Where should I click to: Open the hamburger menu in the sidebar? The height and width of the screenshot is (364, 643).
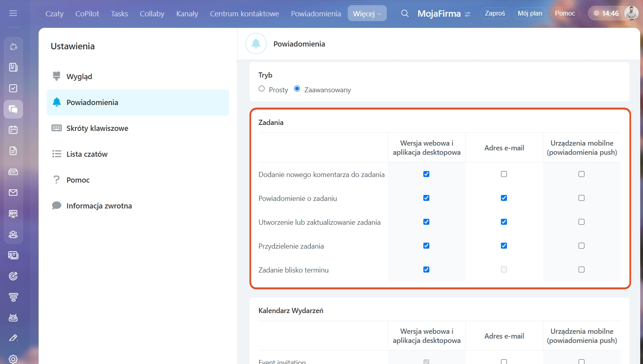click(13, 13)
